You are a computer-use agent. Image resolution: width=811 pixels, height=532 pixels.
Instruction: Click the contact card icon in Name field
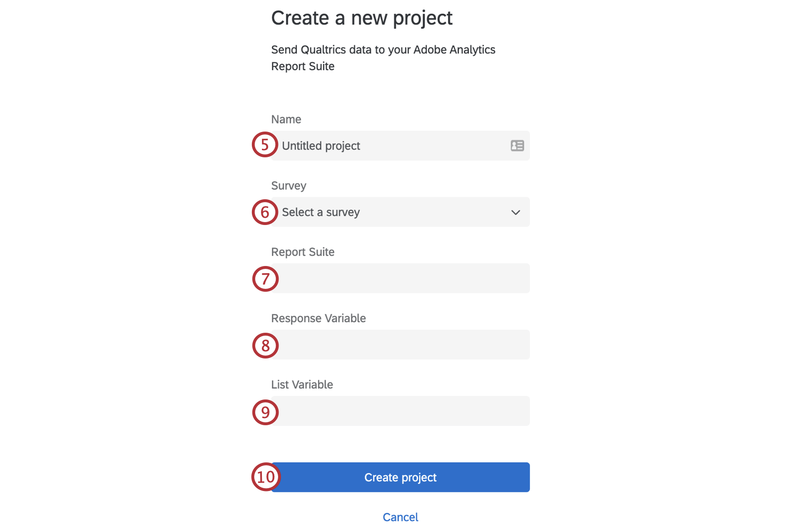click(x=517, y=145)
